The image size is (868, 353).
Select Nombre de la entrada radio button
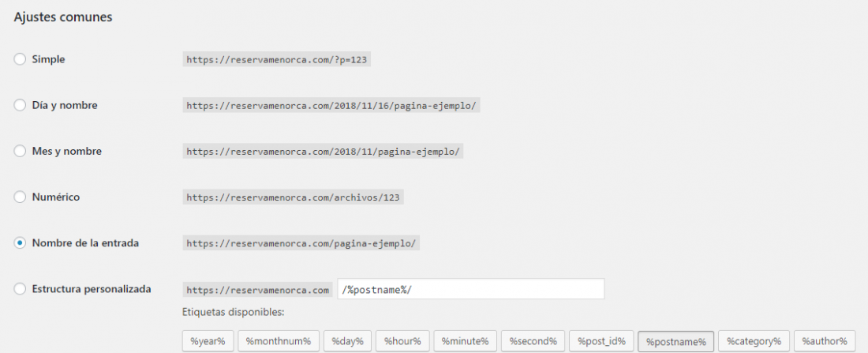tap(20, 242)
